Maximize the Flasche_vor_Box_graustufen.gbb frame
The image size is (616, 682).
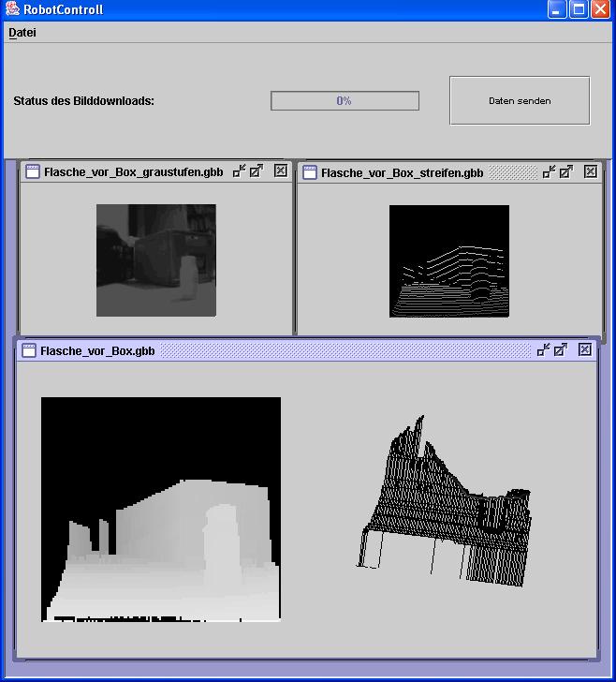pos(257,170)
